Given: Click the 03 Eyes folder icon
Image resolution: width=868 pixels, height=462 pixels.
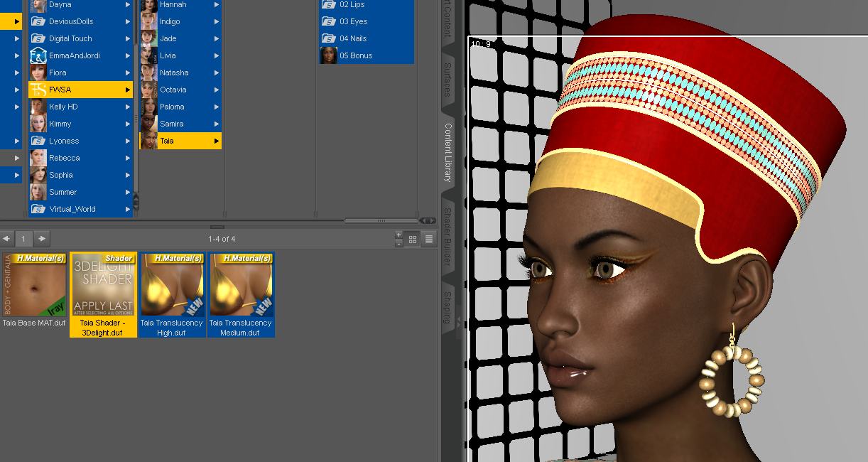Looking at the screenshot, I should pos(329,21).
